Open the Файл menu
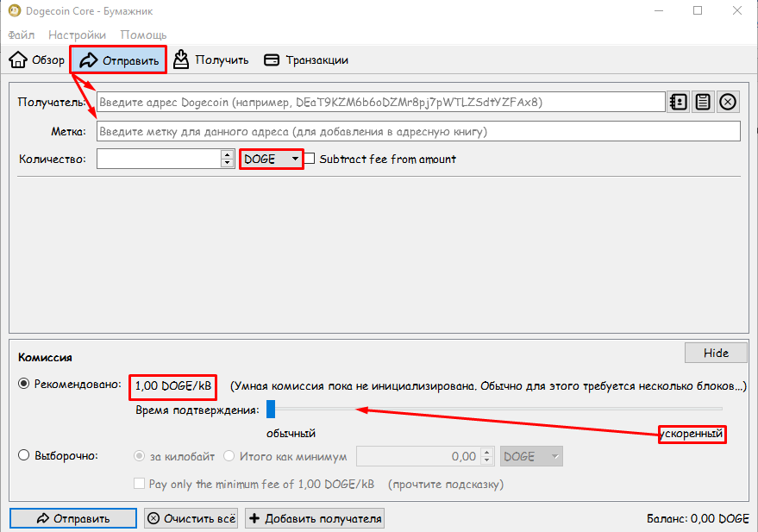This screenshot has height=532, width=758. [x=22, y=35]
